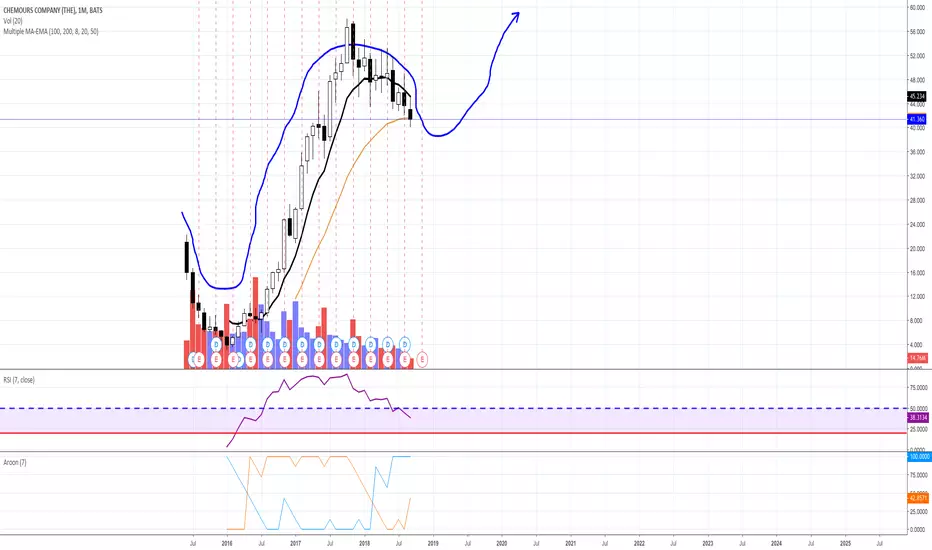
Task: Click the 2022 label on time axis
Action: coord(640,543)
